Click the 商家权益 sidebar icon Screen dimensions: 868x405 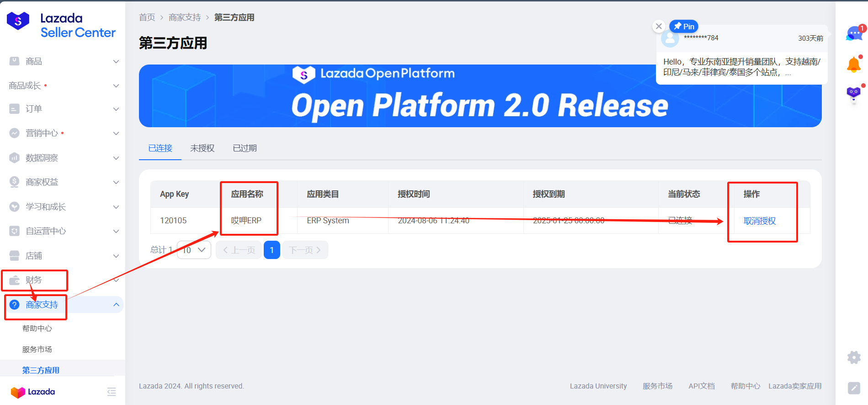(15, 182)
